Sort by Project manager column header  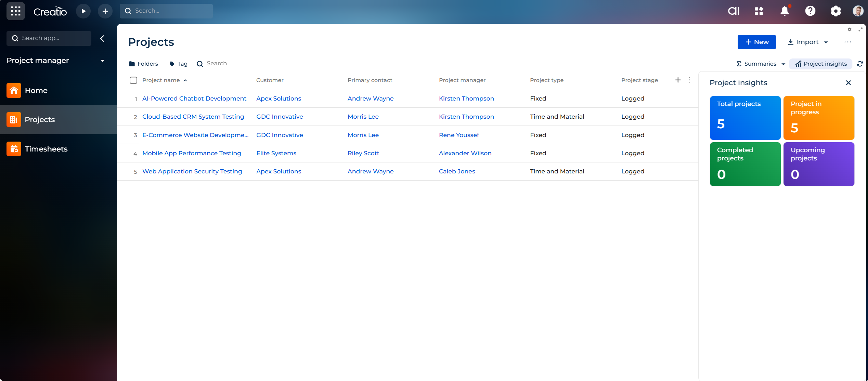pyautogui.click(x=462, y=80)
